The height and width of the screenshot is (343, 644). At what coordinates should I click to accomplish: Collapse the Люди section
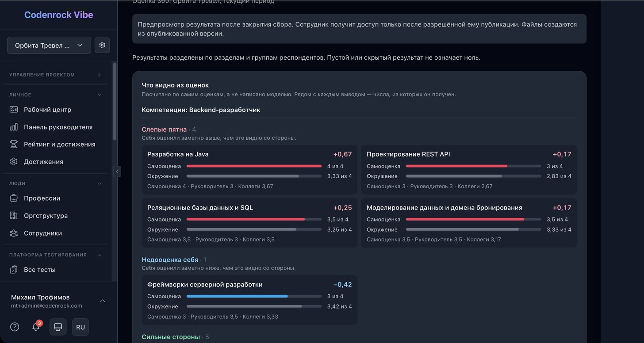point(56,183)
